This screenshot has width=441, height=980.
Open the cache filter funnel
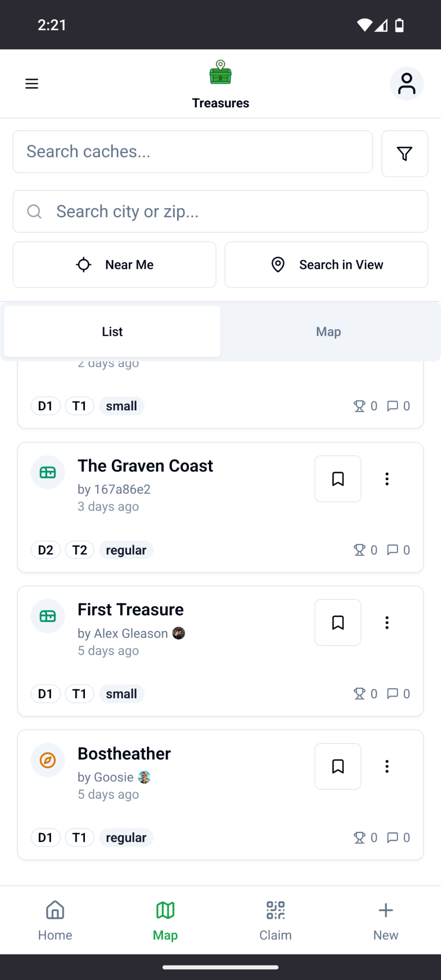coord(404,154)
